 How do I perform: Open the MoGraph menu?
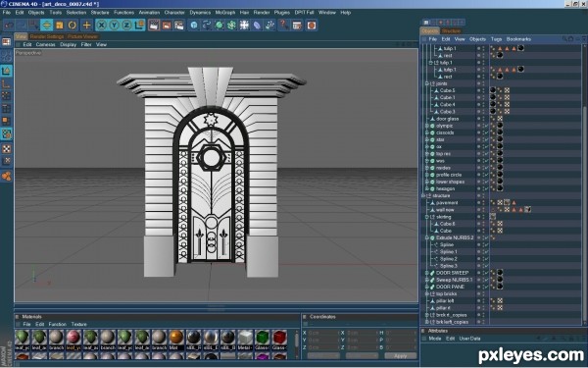coord(225,13)
